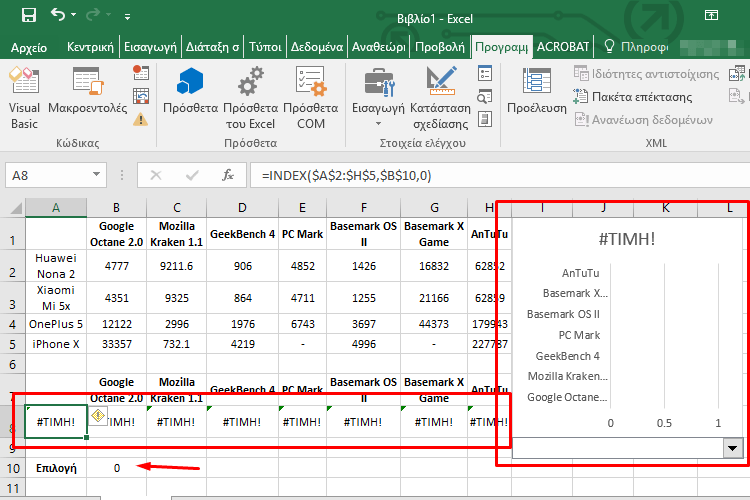
Task: Select cell containing 44373
Action: 434,324
